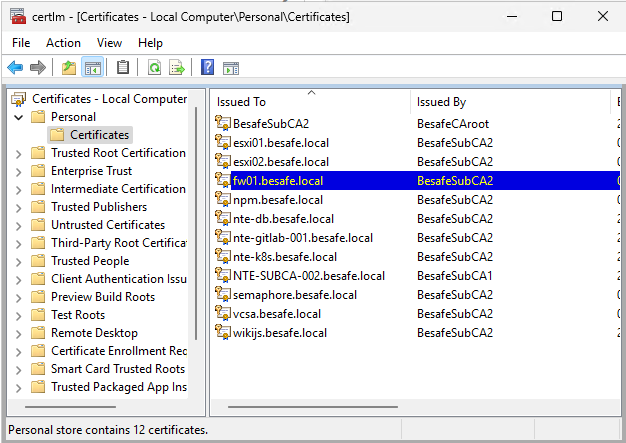Sort by Issued By column header
This screenshot has width=626, height=443.
click(510, 102)
